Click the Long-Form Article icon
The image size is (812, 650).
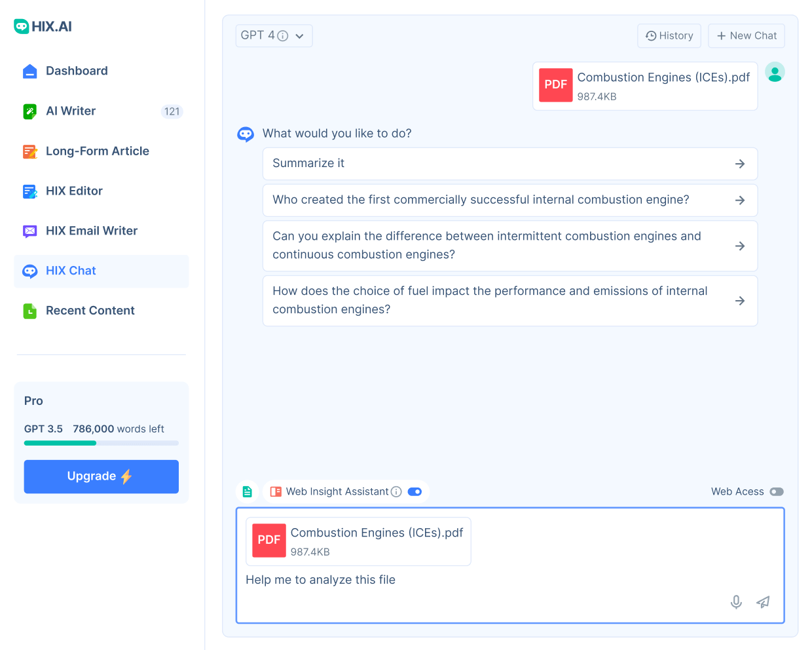(30, 151)
